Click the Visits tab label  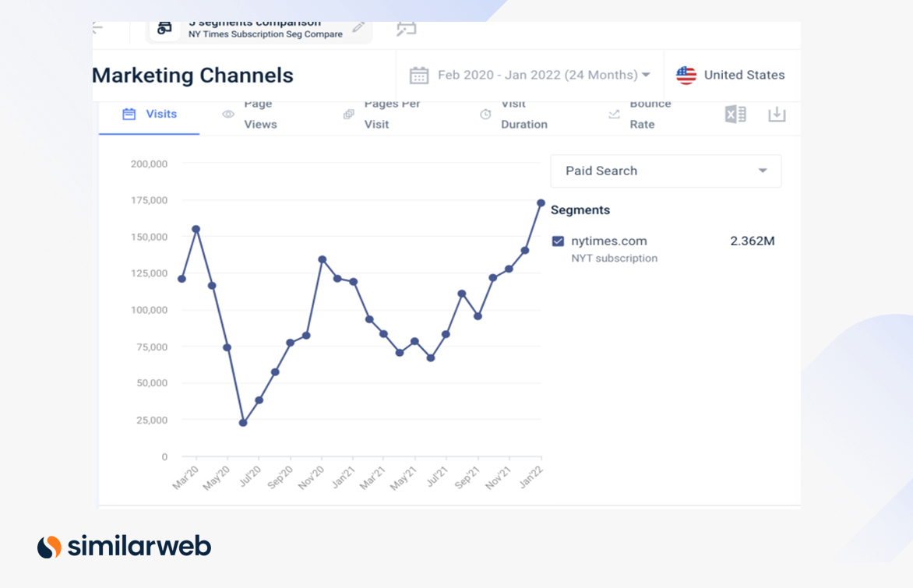[160, 114]
